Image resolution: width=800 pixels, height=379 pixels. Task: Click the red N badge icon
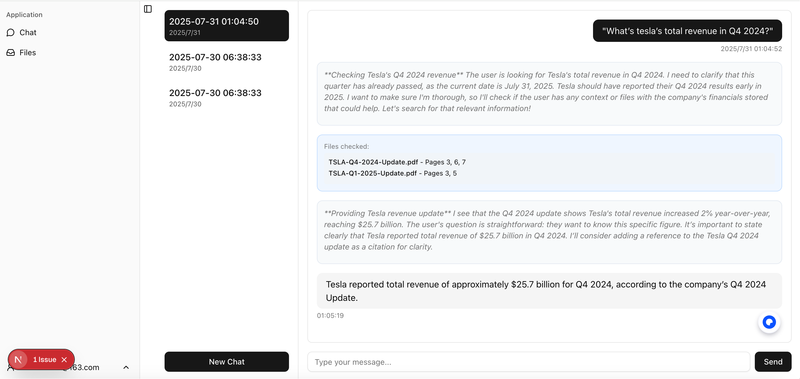(18, 360)
